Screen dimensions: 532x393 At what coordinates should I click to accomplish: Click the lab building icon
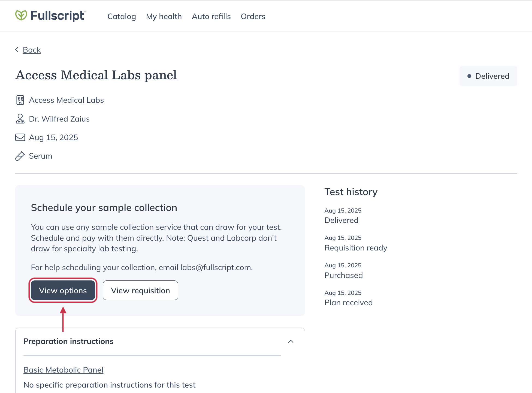point(20,100)
